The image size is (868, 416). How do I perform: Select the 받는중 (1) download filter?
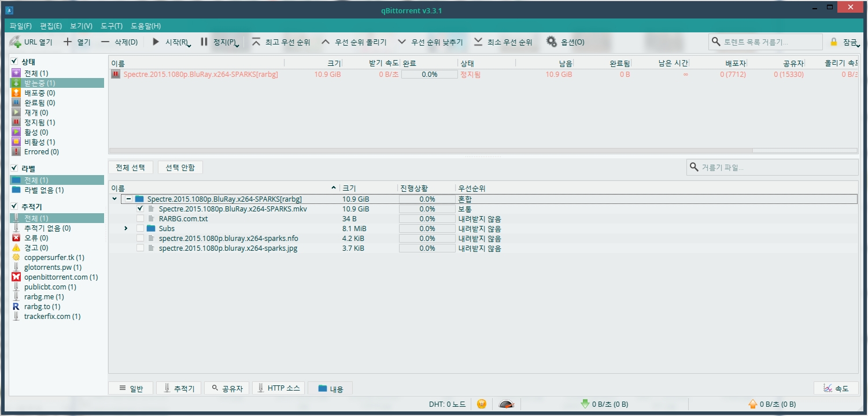pos(57,83)
